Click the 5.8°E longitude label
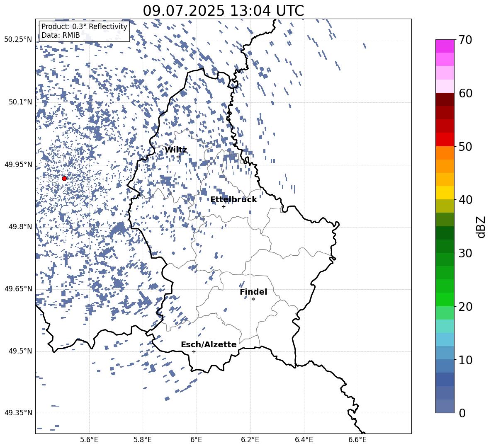Screen dimensions: 491x448 pos(143,440)
